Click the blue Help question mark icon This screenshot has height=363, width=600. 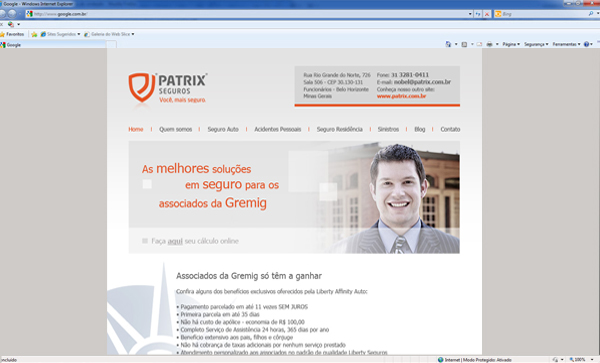(586, 44)
